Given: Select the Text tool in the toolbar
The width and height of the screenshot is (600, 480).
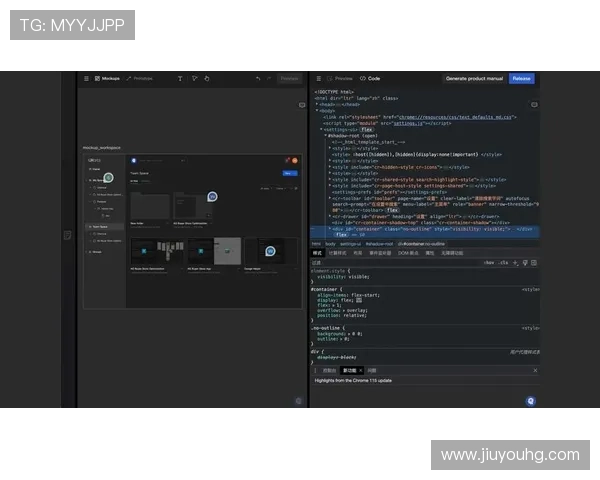Looking at the screenshot, I should 180,78.
